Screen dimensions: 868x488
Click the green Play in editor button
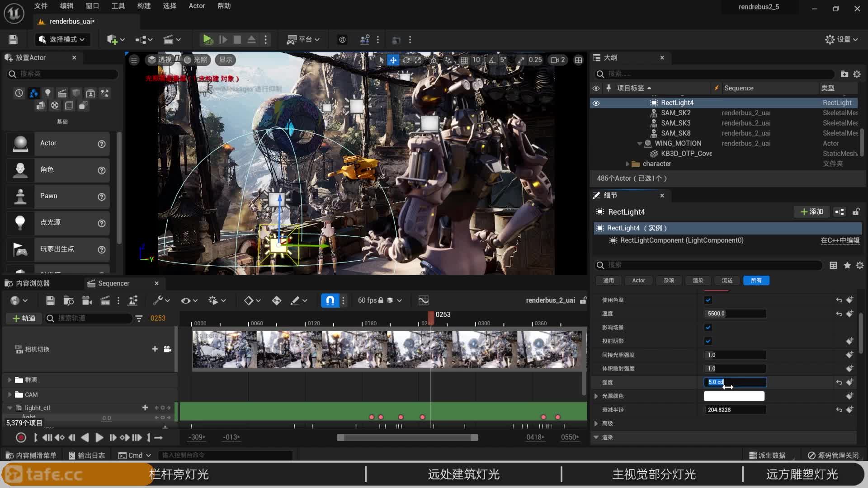click(x=208, y=40)
